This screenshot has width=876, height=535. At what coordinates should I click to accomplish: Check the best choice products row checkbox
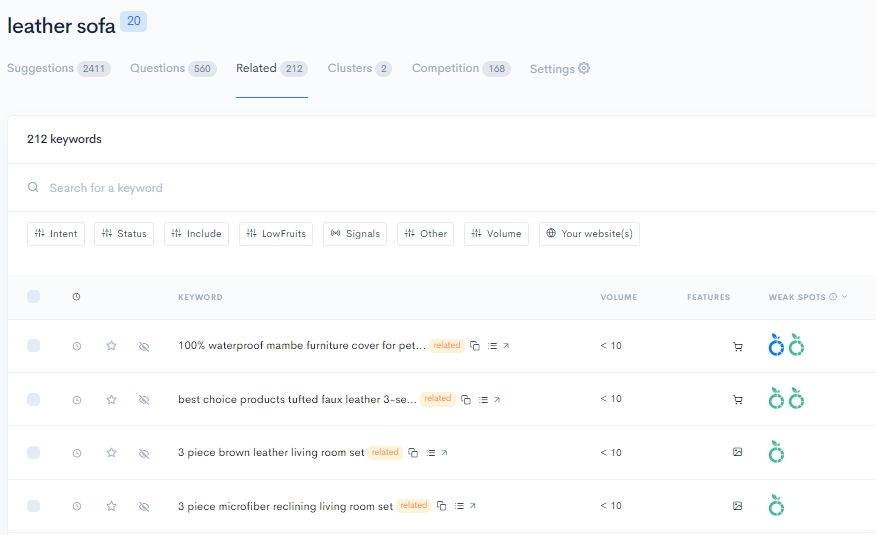click(x=34, y=399)
